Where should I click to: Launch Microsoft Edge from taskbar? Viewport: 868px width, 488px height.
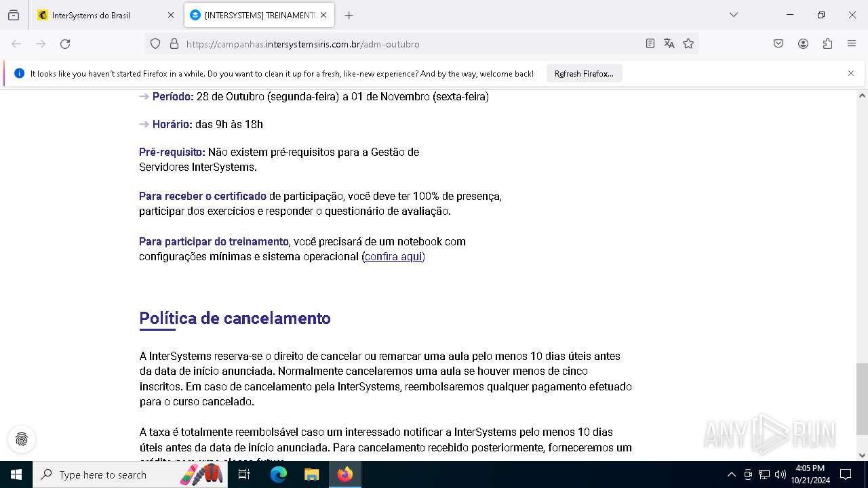pos(279,474)
